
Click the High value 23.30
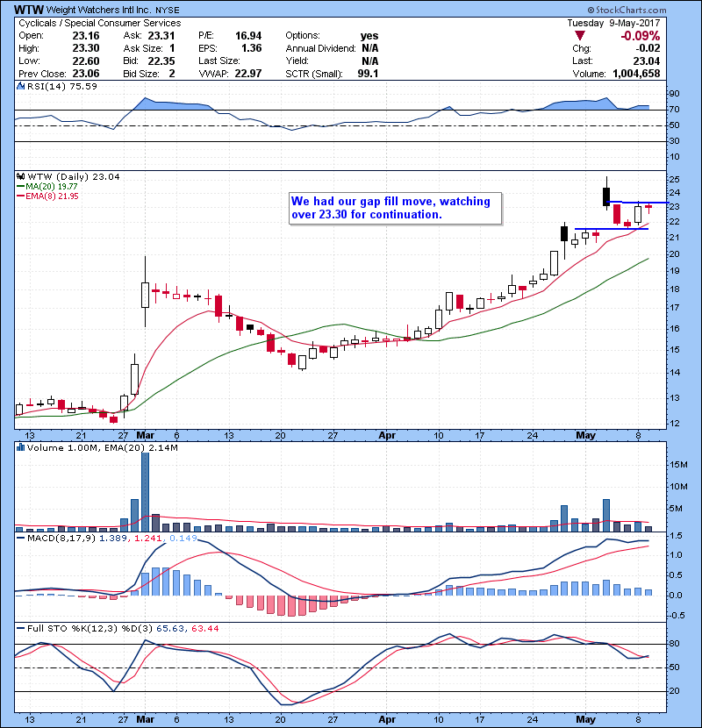point(86,48)
